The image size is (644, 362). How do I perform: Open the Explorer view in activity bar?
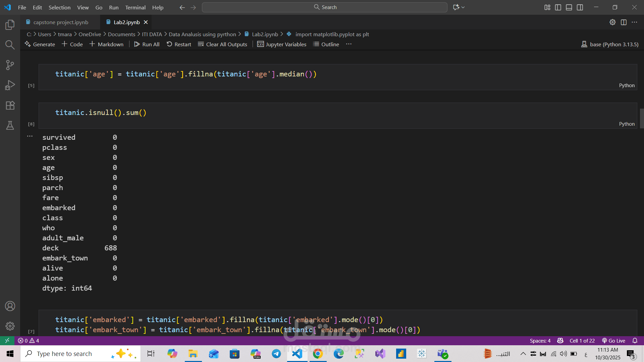[10, 24]
